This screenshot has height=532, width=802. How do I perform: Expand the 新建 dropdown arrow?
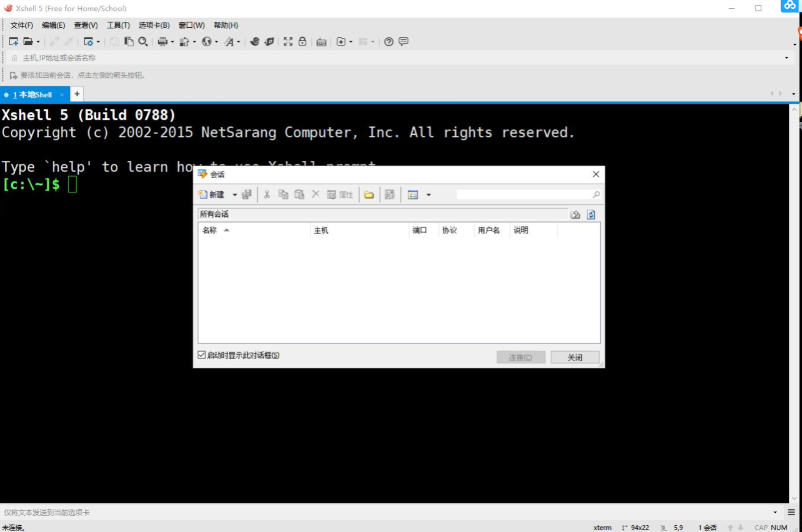coord(235,195)
